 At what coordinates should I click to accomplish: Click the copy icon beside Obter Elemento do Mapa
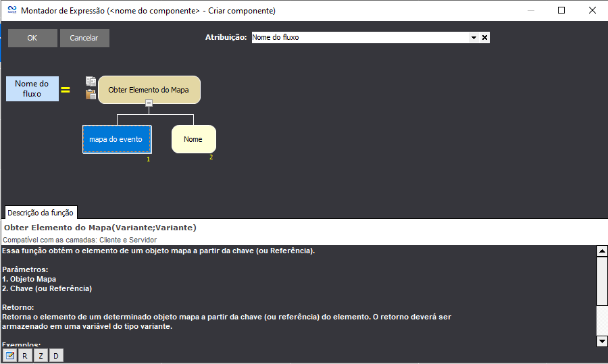[x=91, y=82]
